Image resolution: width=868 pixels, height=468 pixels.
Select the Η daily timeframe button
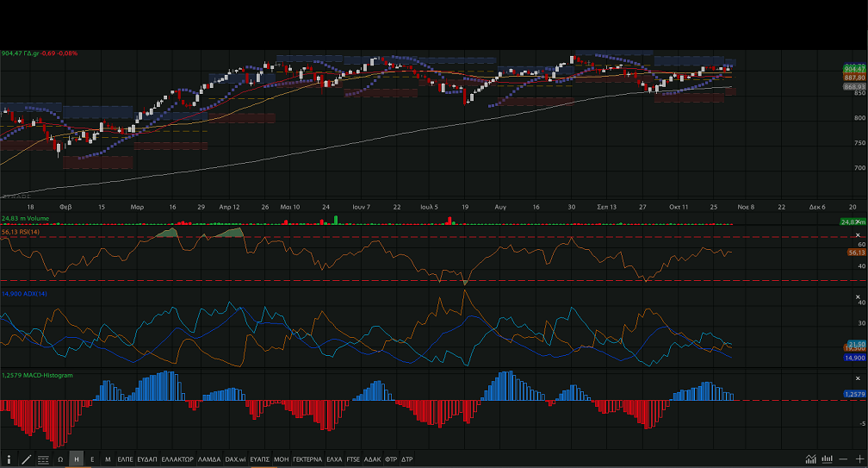click(77, 459)
